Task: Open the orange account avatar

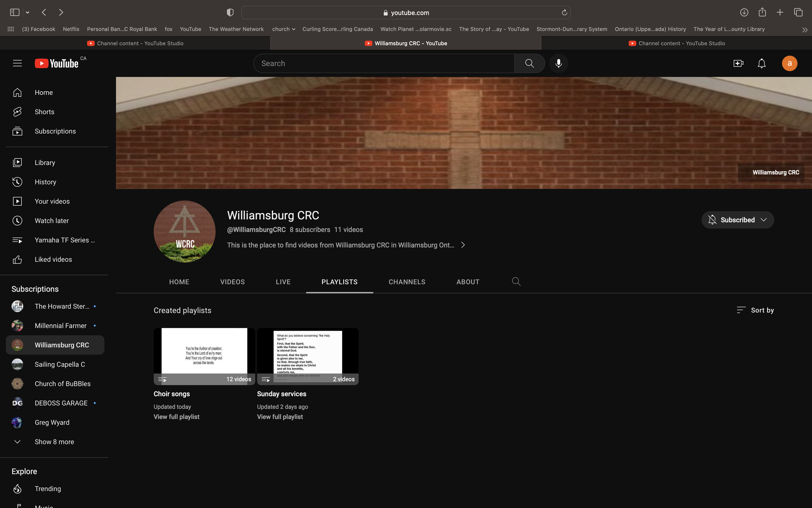Action: pyautogui.click(x=790, y=63)
